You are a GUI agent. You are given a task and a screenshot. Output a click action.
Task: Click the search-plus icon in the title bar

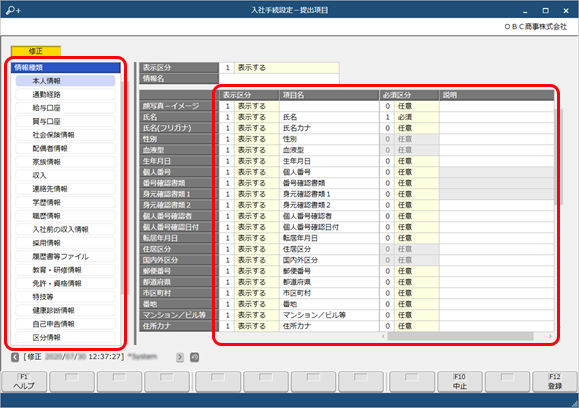click(x=13, y=10)
